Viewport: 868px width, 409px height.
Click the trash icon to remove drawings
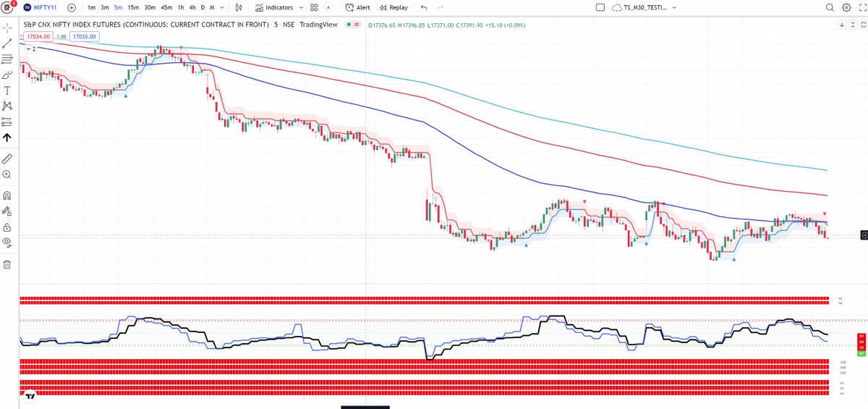(7, 264)
